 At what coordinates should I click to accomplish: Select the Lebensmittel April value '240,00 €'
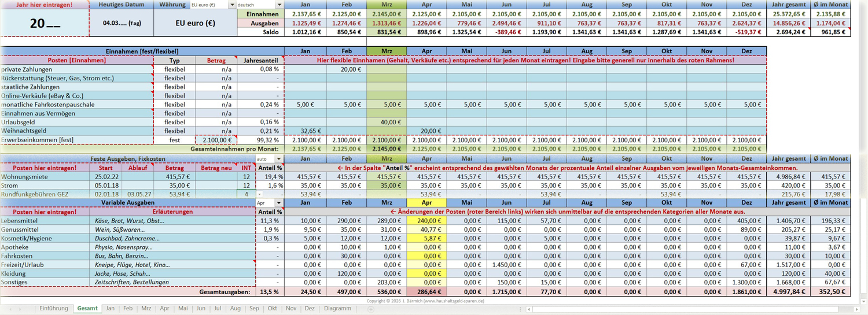coord(426,221)
